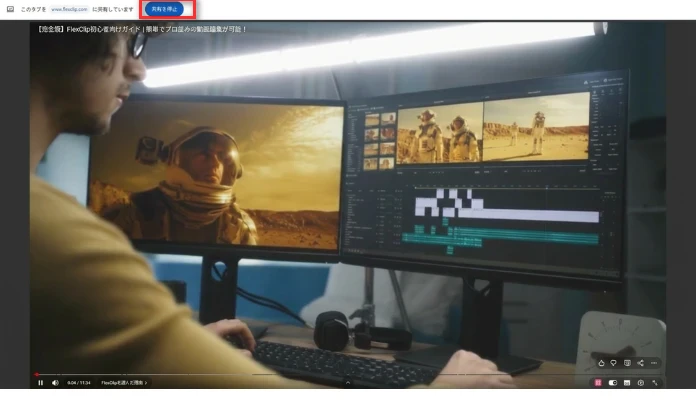700x400 pixels.
Task: Click the tab sharing icon in the top bar
Action: (x=10, y=9)
